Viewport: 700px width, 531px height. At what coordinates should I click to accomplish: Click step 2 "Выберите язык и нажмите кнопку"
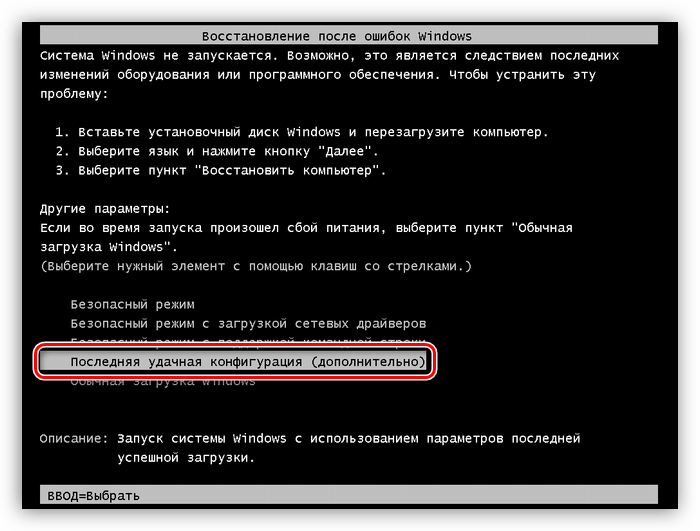pos(217,151)
